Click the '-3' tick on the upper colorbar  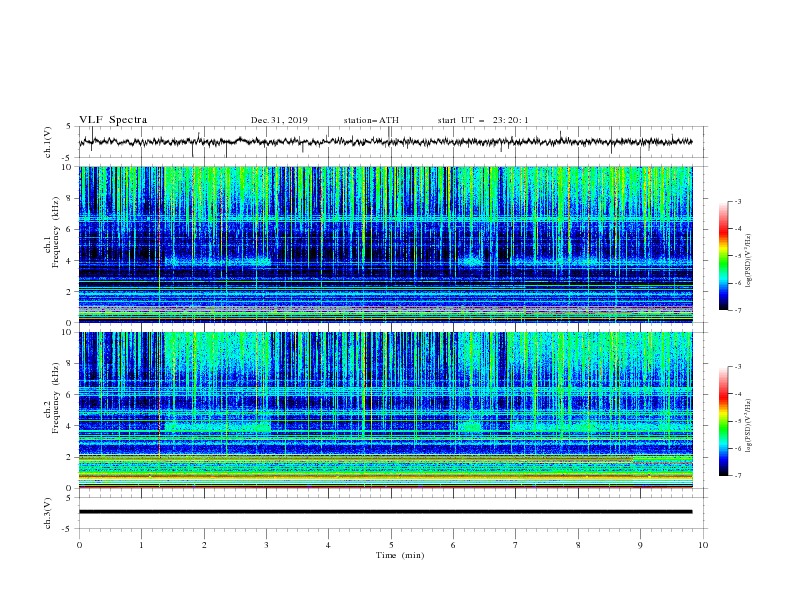tap(737, 201)
